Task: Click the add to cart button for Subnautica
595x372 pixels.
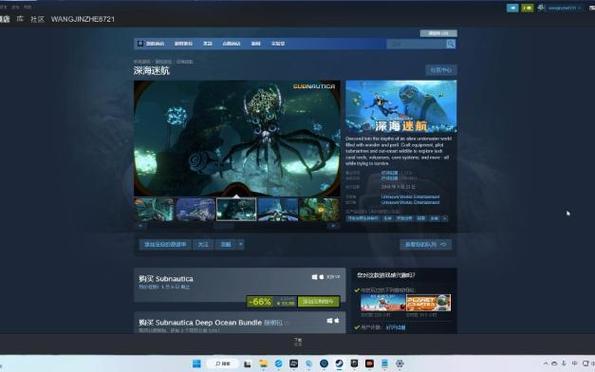Action: pos(318,302)
